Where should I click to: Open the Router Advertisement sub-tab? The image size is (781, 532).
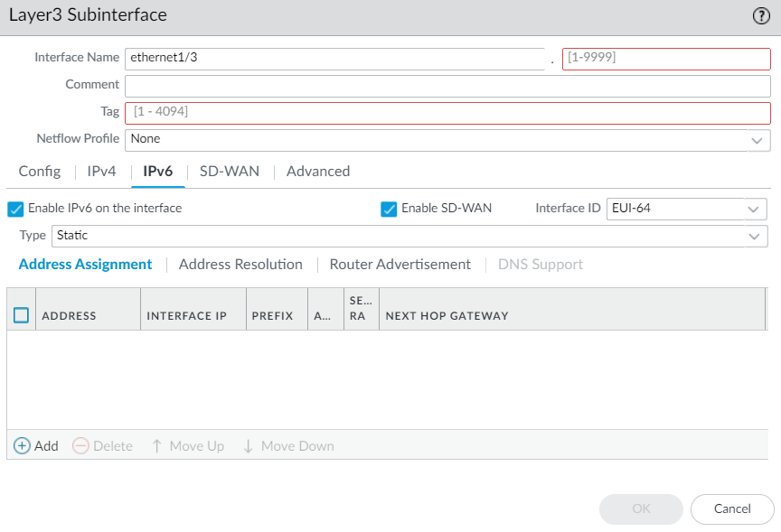400,265
